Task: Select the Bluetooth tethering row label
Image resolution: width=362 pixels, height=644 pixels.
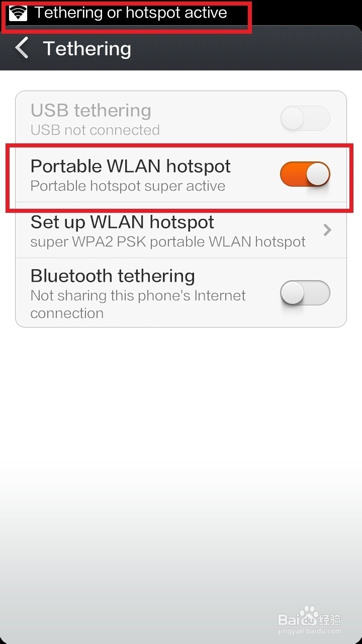Action: pos(113,276)
